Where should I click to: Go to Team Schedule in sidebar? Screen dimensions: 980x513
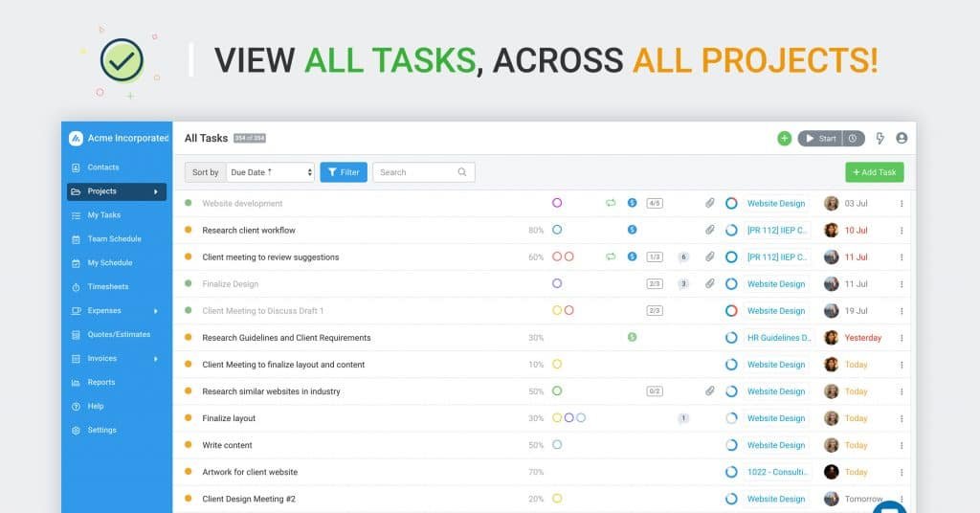(114, 239)
